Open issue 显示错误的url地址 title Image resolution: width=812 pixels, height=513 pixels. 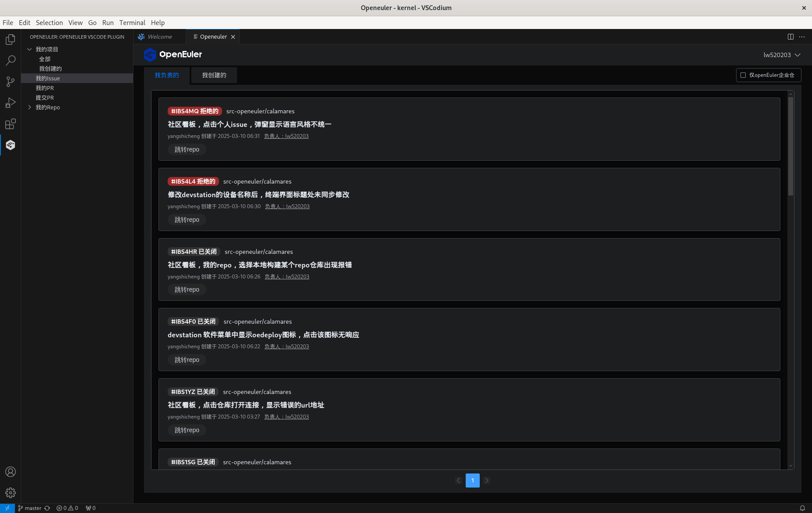[x=246, y=405]
